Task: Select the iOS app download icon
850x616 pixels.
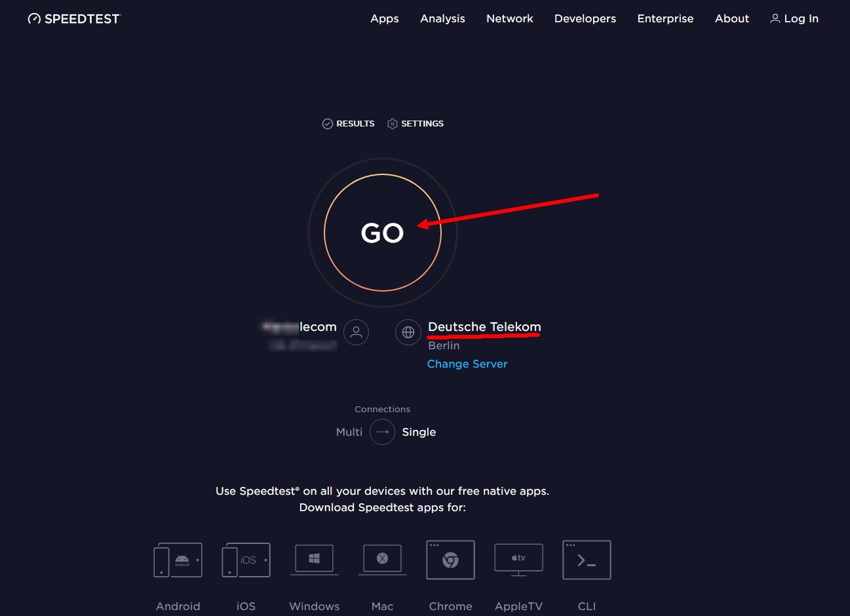Action: (246, 560)
